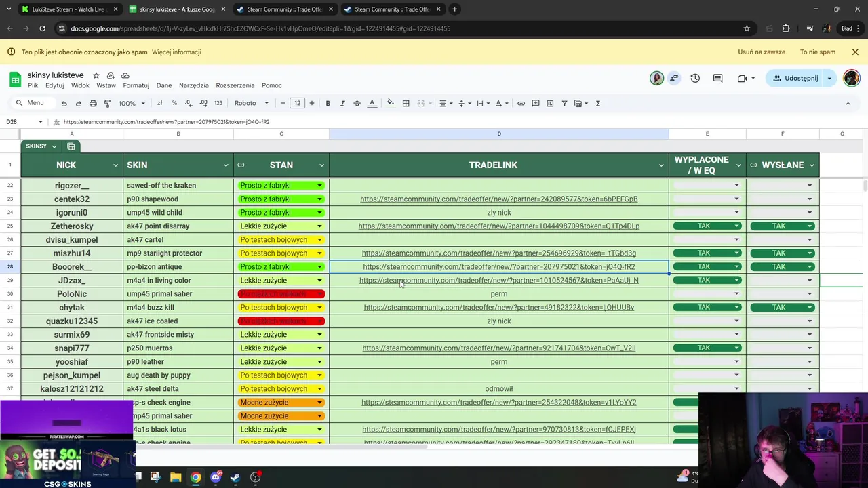Decrease decimal places in the toolbar

coord(189,103)
